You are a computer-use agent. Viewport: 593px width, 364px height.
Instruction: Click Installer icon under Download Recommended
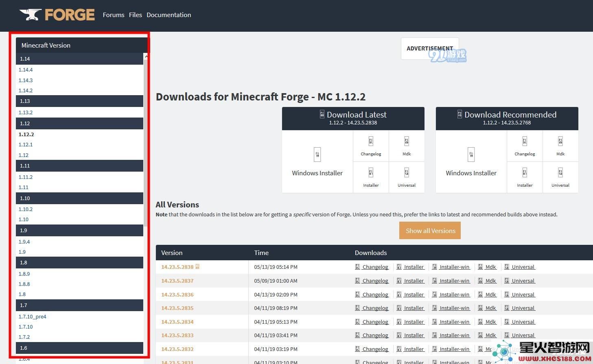pyautogui.click(x=525, y=172)
